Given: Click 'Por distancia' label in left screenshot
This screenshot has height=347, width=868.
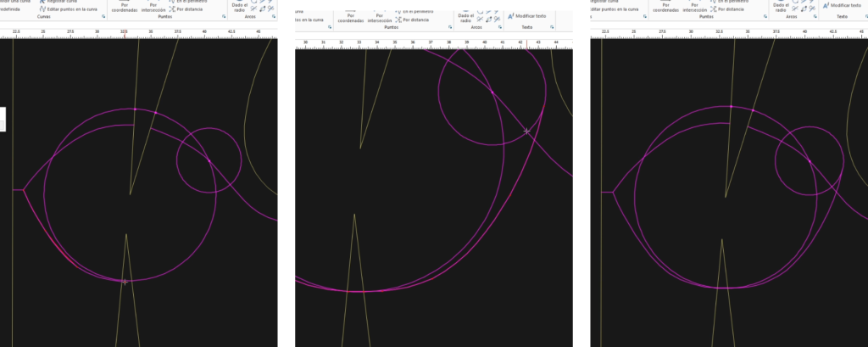Looking at the screenshot, I should click(188, 9).
